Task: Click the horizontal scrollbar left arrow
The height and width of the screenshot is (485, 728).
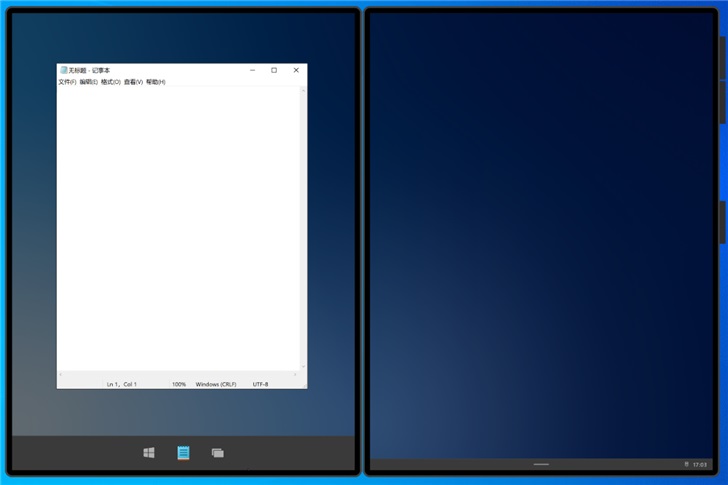Action: (60, 374)
